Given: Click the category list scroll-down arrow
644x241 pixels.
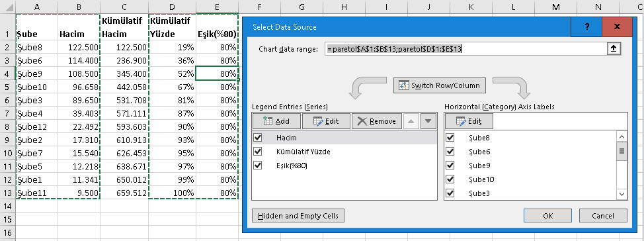Looking at the screenshot, I should point(622,194).
